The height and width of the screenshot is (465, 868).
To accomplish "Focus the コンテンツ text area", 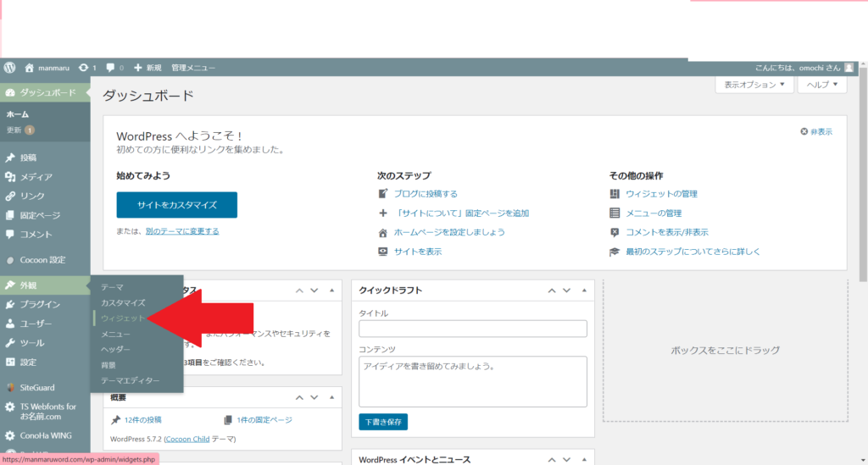I will pos(473,381).
